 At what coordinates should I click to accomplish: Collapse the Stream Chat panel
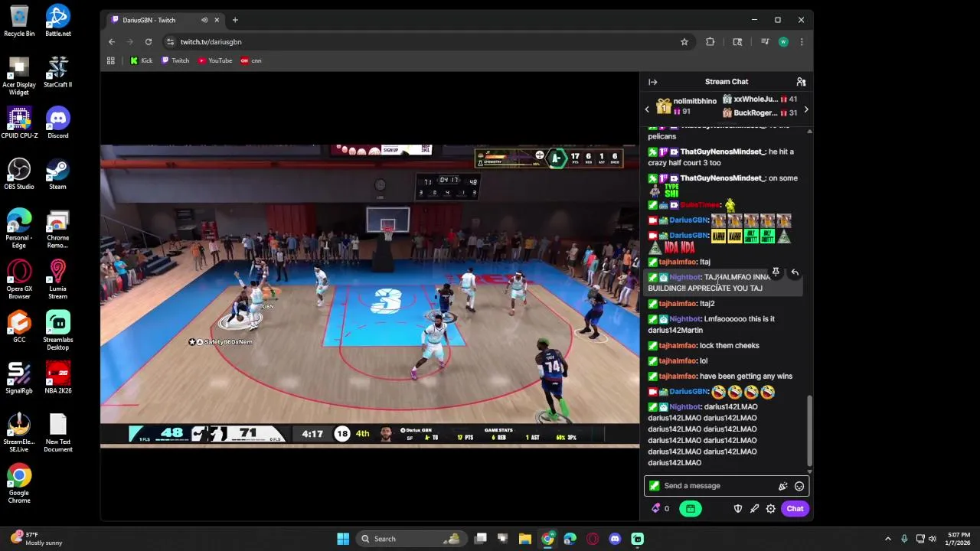coord(652,82)
